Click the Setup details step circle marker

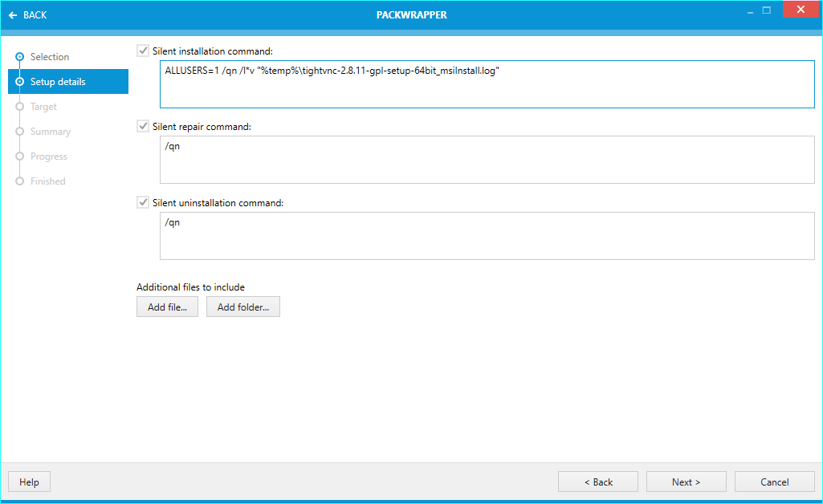click(x=20, y=82)
